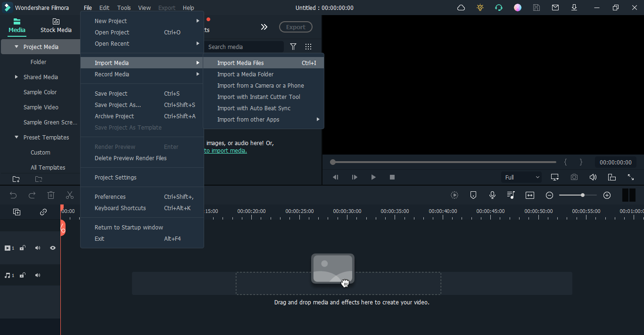Screen dimensions: 644x335
Task: Click the undo arrow
Action: [x=13, y=195]
